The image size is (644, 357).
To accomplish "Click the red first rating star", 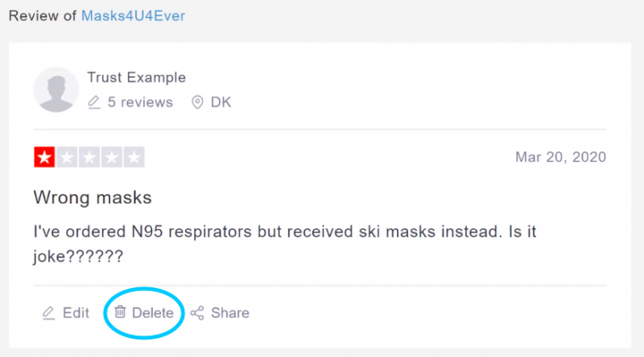I will point(43,158).
